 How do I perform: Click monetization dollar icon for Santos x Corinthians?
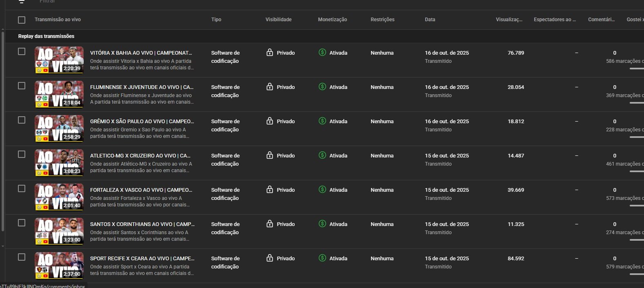pos(322,224)
